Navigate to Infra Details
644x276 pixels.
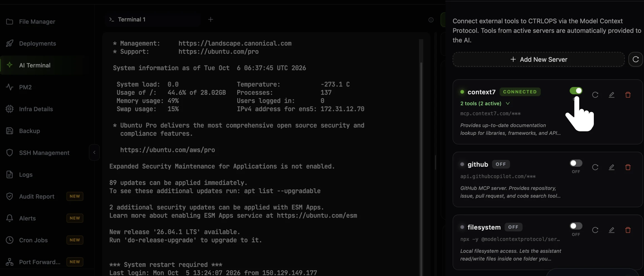36,109
